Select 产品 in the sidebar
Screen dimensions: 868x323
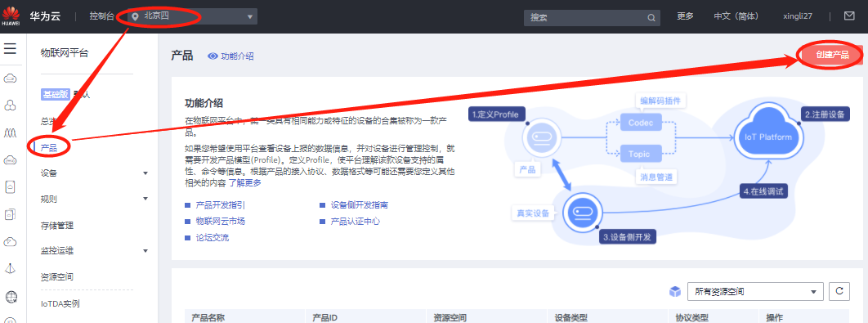point(49,147)
